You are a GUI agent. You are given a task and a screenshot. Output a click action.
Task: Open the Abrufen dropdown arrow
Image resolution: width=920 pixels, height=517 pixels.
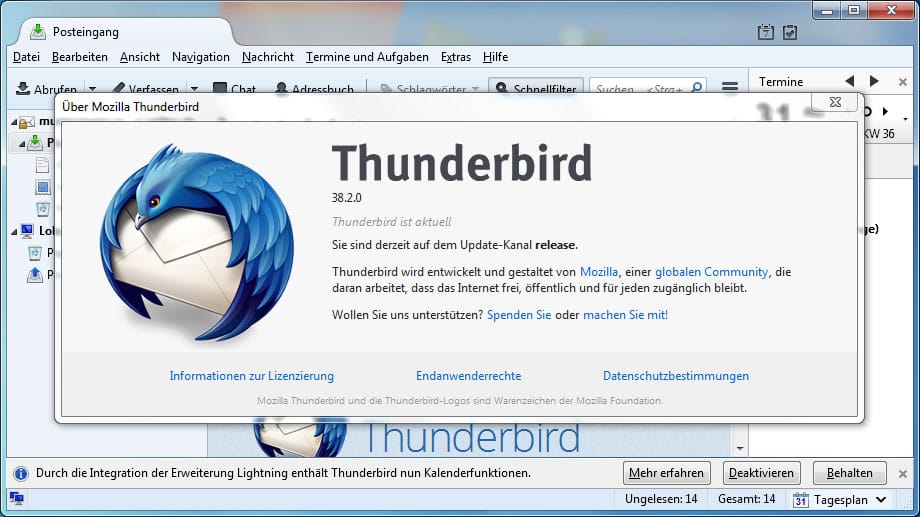pyautogui.click(x=92, y=89)
